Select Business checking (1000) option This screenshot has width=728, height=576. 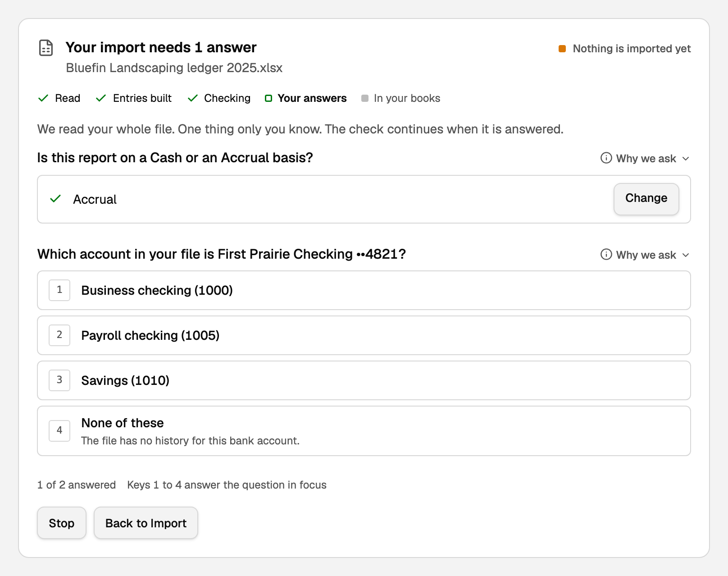click(364, 290)
